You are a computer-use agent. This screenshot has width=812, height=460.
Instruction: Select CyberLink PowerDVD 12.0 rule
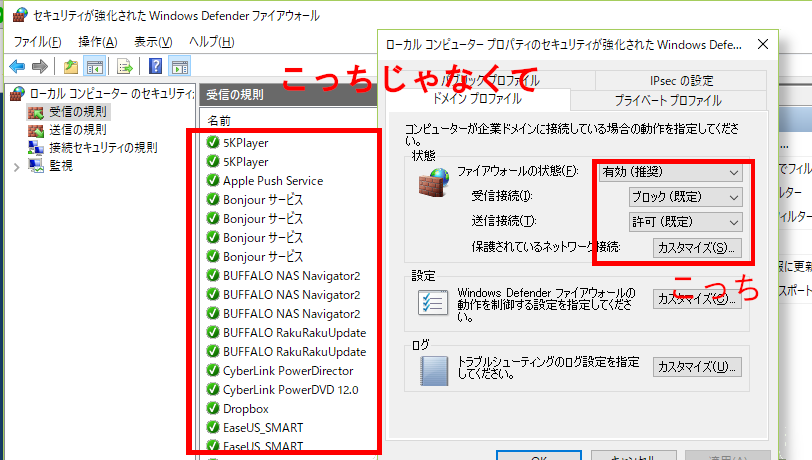point(289,390)
